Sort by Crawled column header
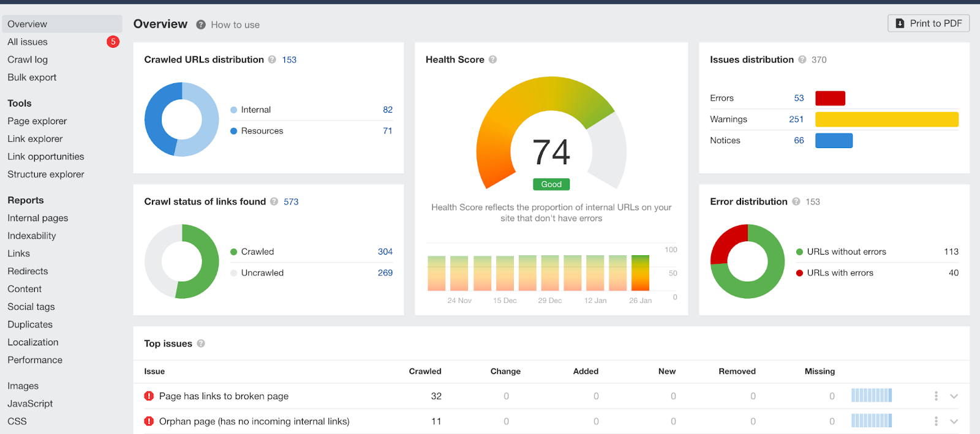Screen dimensions: 980x434 coord(425,371)
